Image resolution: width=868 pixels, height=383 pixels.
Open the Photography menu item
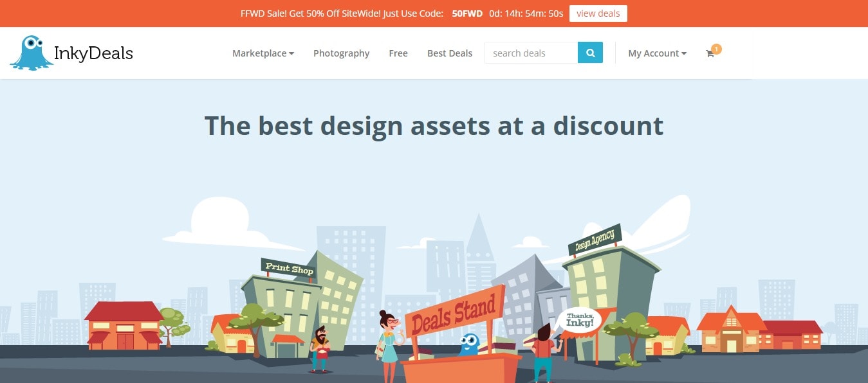pyautogui.click(x=341, y=53)
